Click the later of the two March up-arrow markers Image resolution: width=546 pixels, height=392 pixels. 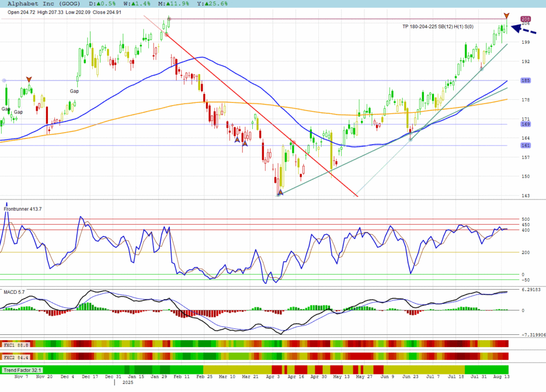pyautogui.click(x=245, y=143)
